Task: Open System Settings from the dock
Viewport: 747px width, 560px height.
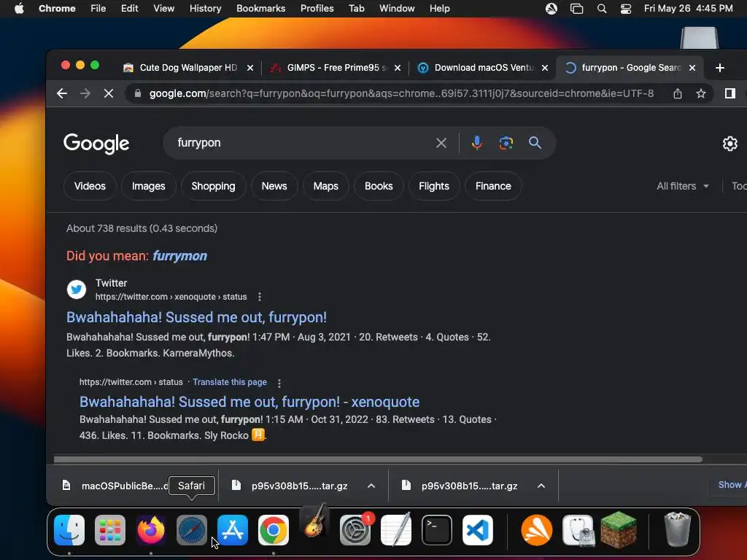Action: 355,530
